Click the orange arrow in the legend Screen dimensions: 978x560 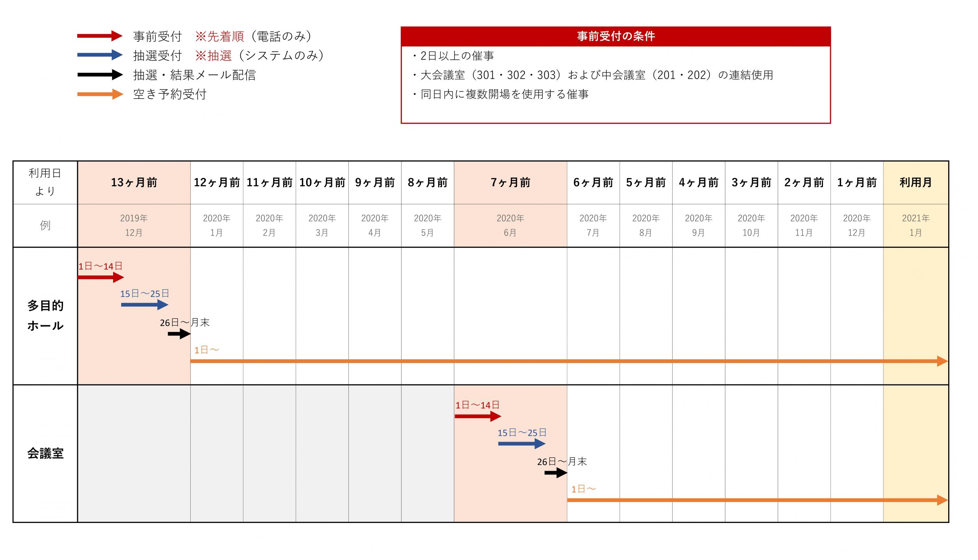100,94
